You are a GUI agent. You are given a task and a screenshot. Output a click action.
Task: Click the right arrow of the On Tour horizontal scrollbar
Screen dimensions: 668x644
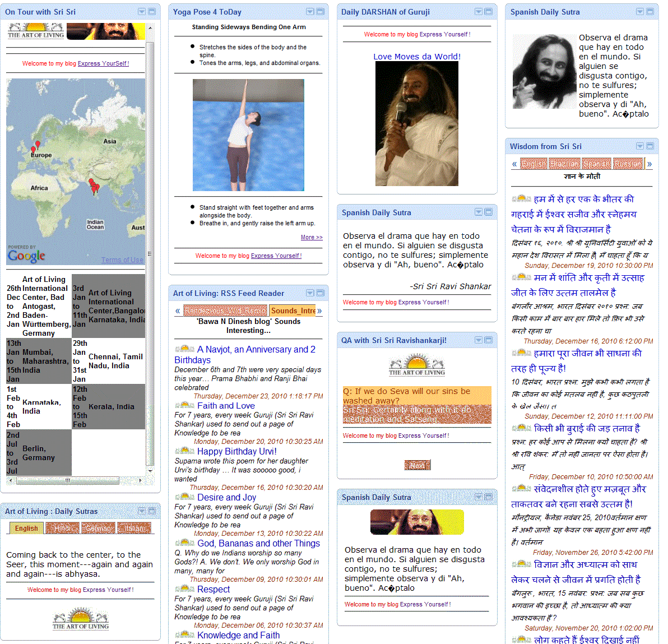141,480
